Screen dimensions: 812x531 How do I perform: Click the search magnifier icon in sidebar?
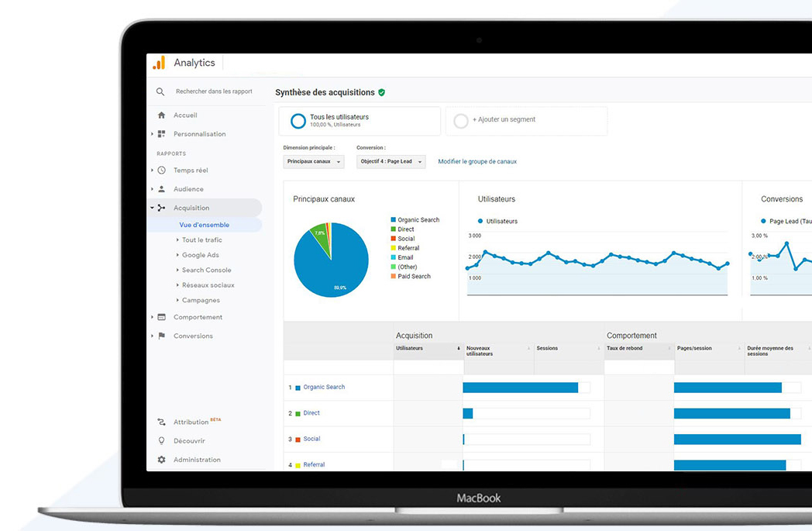160,91
